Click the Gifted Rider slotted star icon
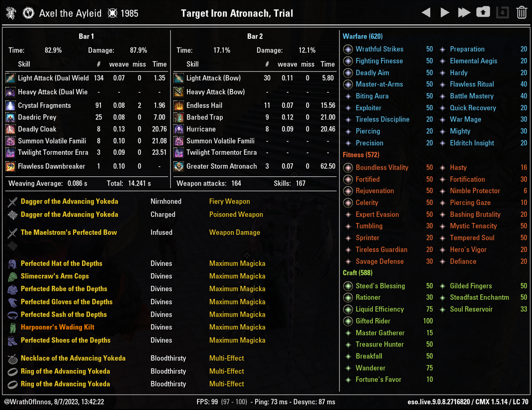The width and height of the screenshot is (532, 410). point(348,321)
